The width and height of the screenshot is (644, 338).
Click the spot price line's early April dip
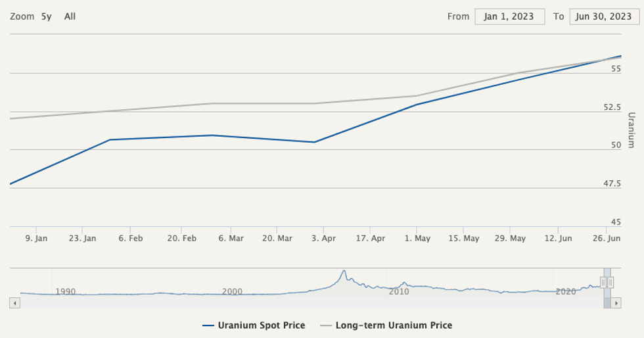pos(315,142)
